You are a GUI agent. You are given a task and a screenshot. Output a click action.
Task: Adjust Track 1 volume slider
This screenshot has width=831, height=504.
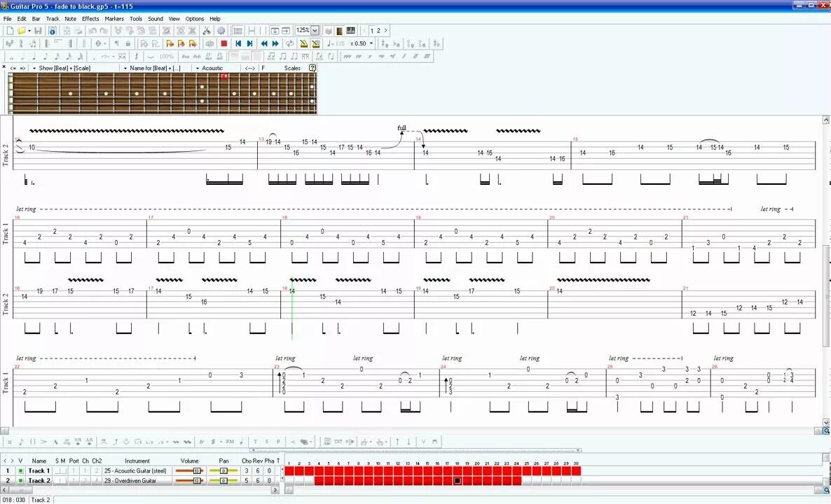point(189,470)
